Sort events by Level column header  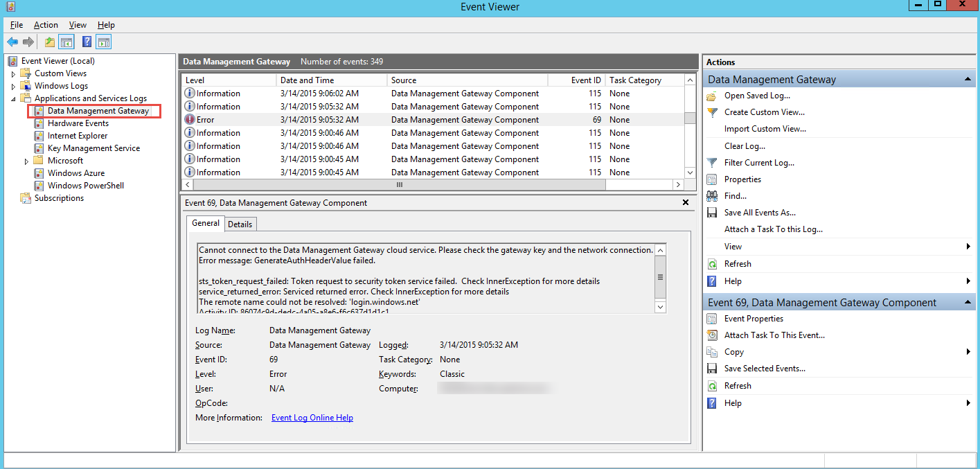coord(229,80)
